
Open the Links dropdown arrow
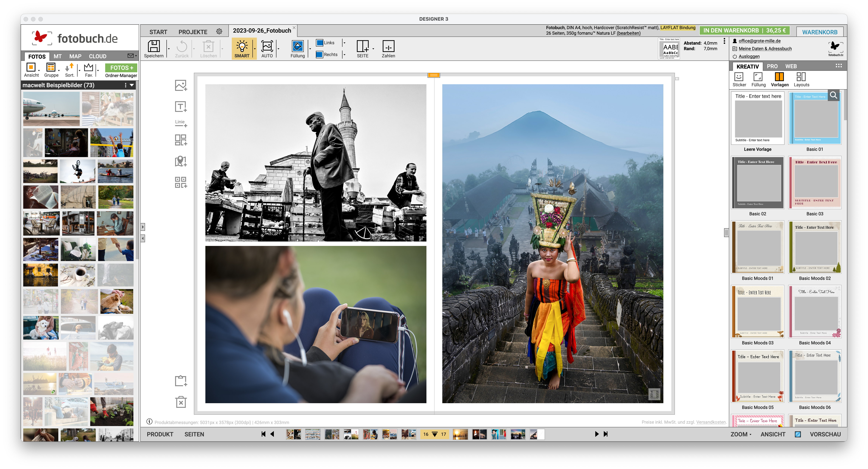click(x=344, y=43)
